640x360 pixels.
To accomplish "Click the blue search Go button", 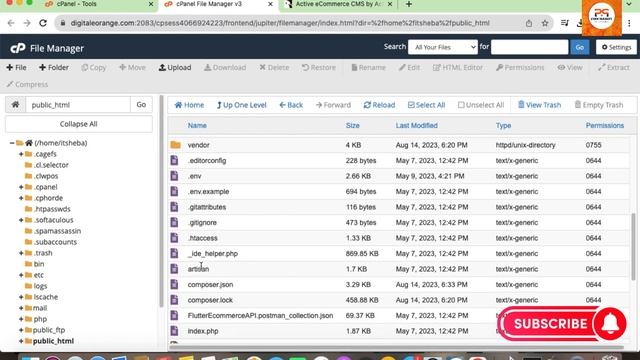I will (580, 47).
